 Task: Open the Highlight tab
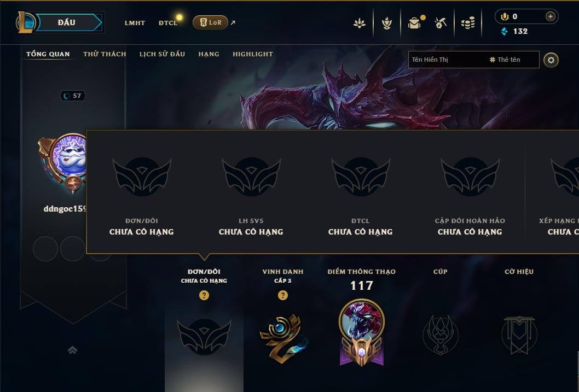pyautogui.click(x=253, y=54)
